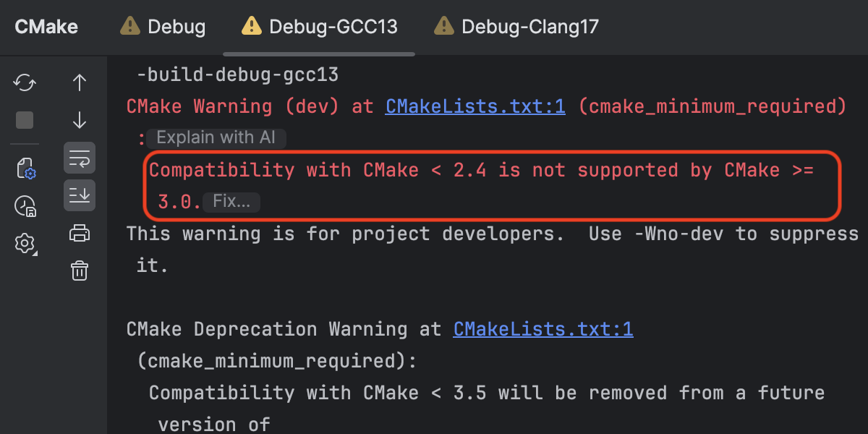
Task: Jump up with the Up arrow icon
Action: point(80,82)
